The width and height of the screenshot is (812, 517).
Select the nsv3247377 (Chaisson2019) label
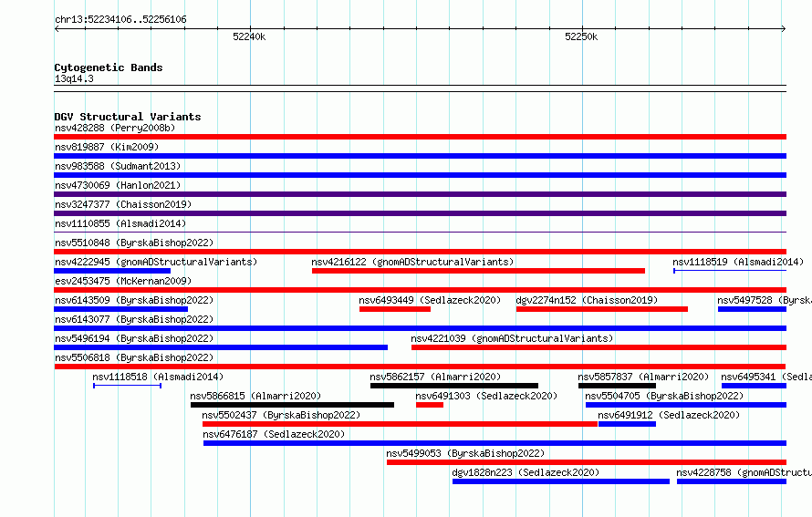click(x=123, y=204)
